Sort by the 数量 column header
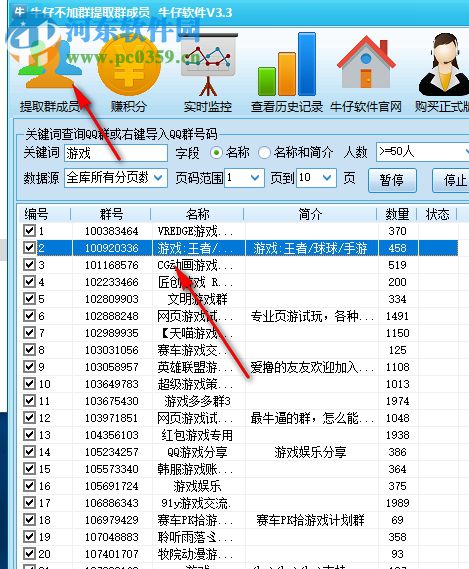The width and height of the screenshot is (469, 569). pyautogui.click(x=397, y=214)
